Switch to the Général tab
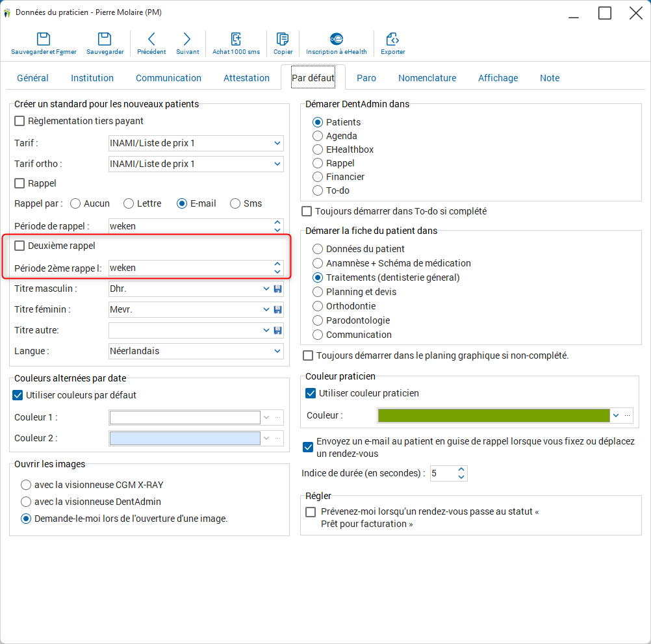This screenshot has width=651, height=644. pos(32,78)
